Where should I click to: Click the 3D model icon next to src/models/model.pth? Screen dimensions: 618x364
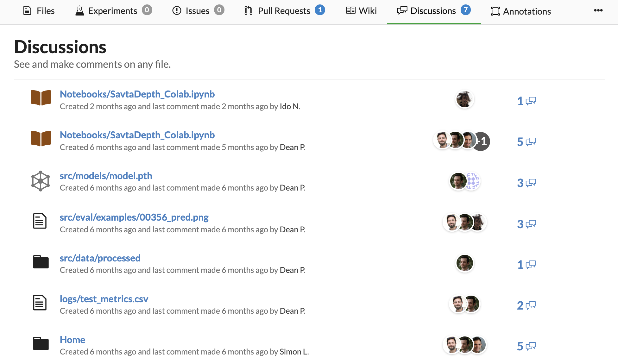(41, 181)
